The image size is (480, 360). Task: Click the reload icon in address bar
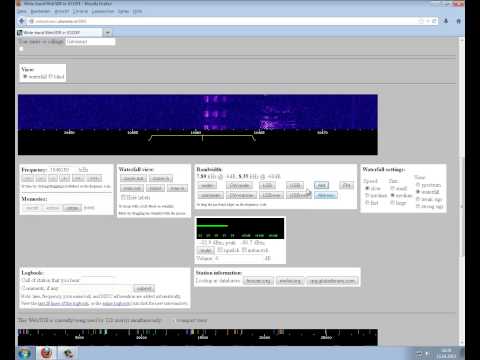coord(434,21)
